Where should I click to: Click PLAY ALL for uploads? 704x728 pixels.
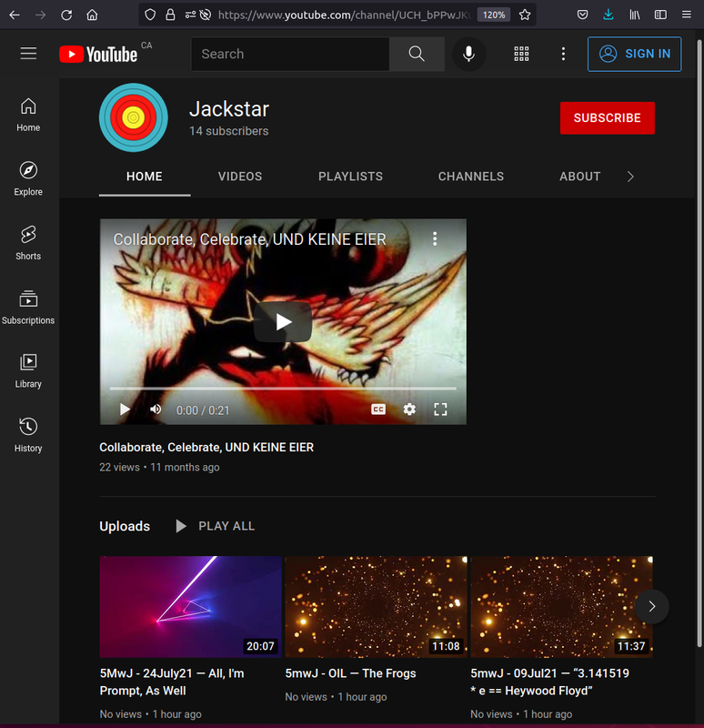point(216,526)
